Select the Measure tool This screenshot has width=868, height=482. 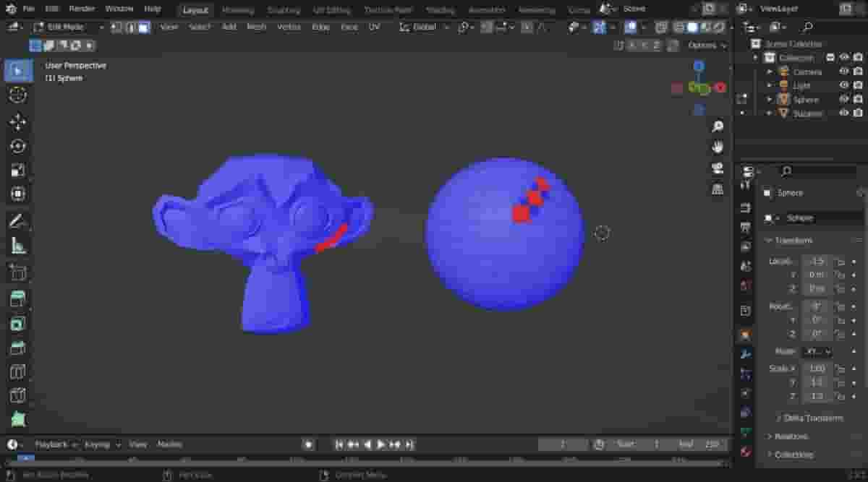tap(18, 246)
